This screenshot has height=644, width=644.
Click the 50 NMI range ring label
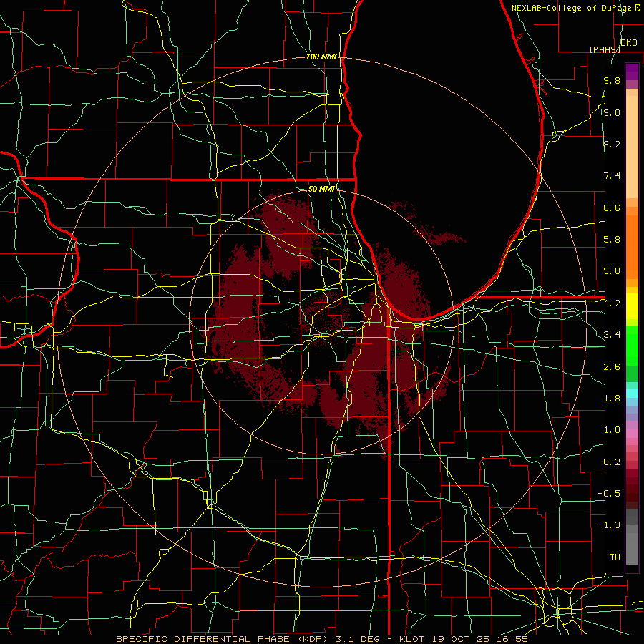coord(321,189)
